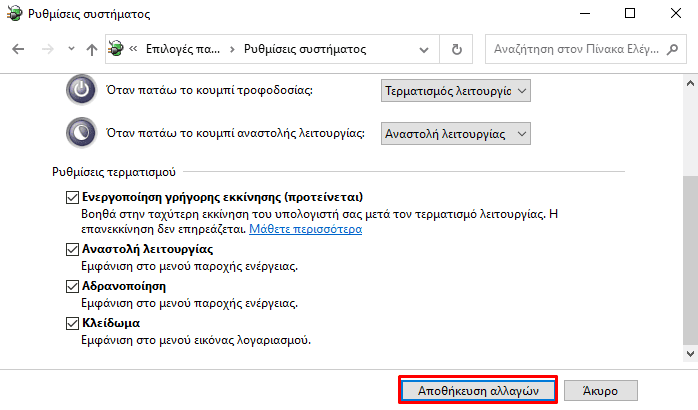Click Εμφάνιση στο μενού εικόνας λογαριασμού text
698x410 pixels.
tap(196, 341)
